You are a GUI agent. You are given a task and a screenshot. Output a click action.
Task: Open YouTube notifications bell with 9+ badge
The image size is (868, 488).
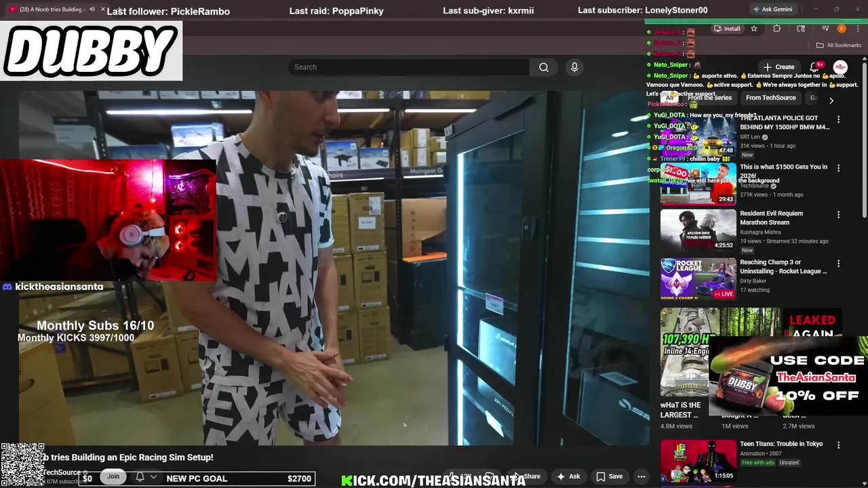pos(815,67)
